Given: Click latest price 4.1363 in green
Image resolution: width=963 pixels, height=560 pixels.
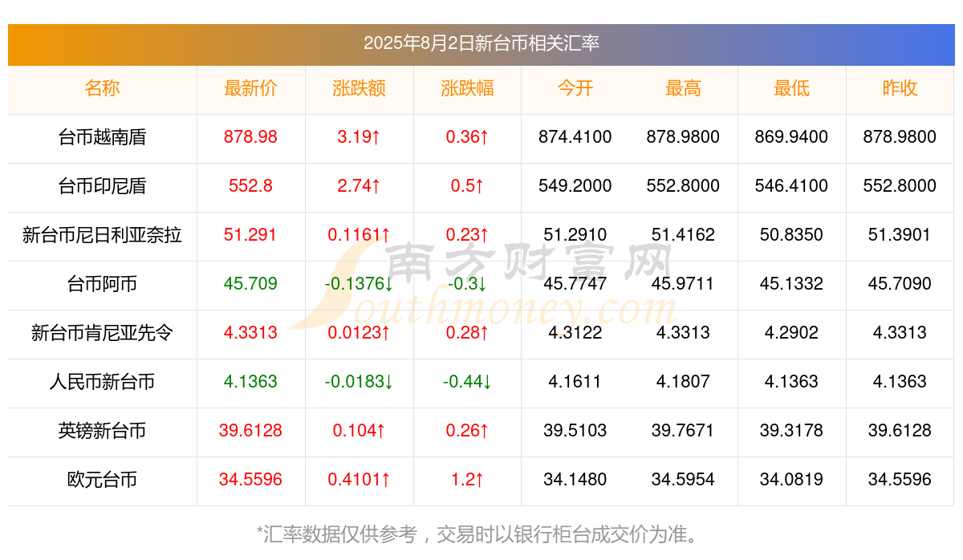Looking at the screenshot, I should pyautogui.click(x=251, y=382).
